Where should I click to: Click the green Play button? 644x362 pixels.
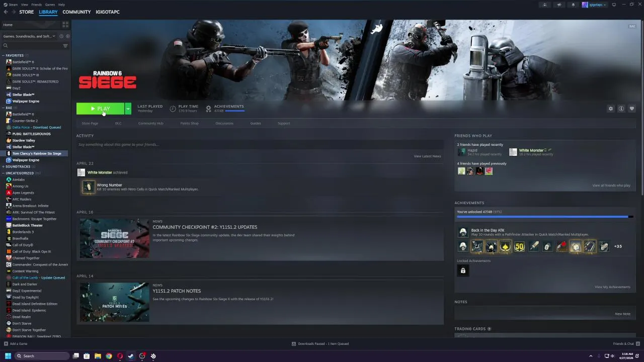pyautogui.click(x=100, y=109)
